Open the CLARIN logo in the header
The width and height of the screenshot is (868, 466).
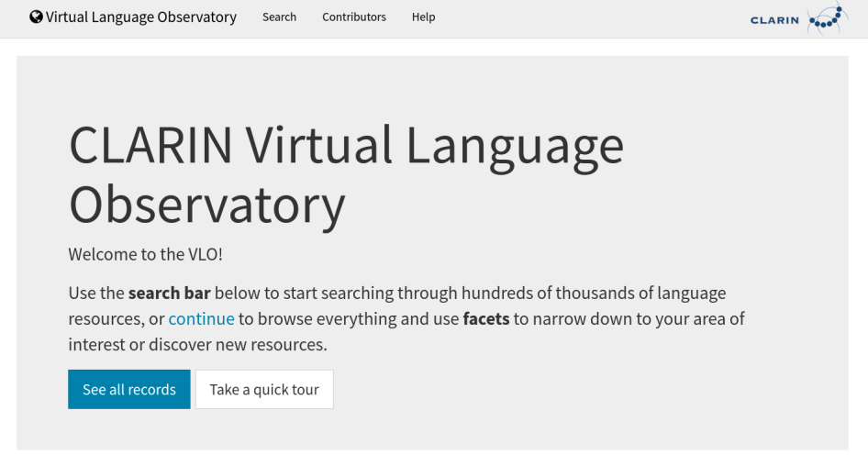[x=799, y=19]
